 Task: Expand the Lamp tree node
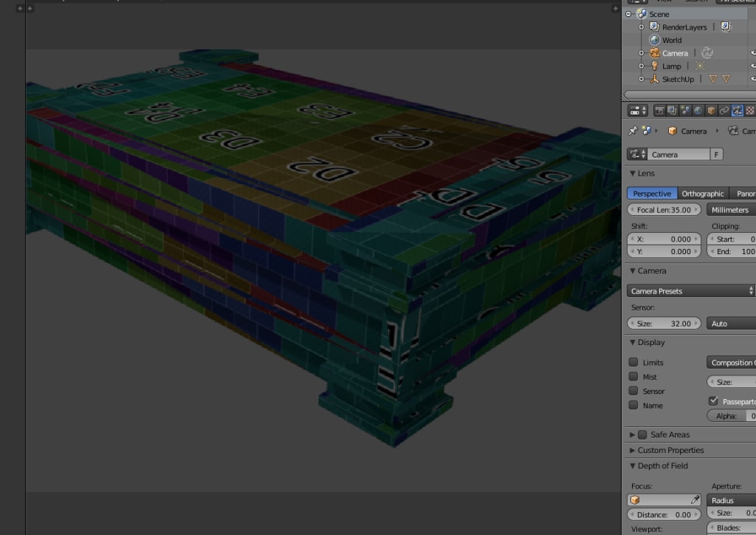[642, 66]
